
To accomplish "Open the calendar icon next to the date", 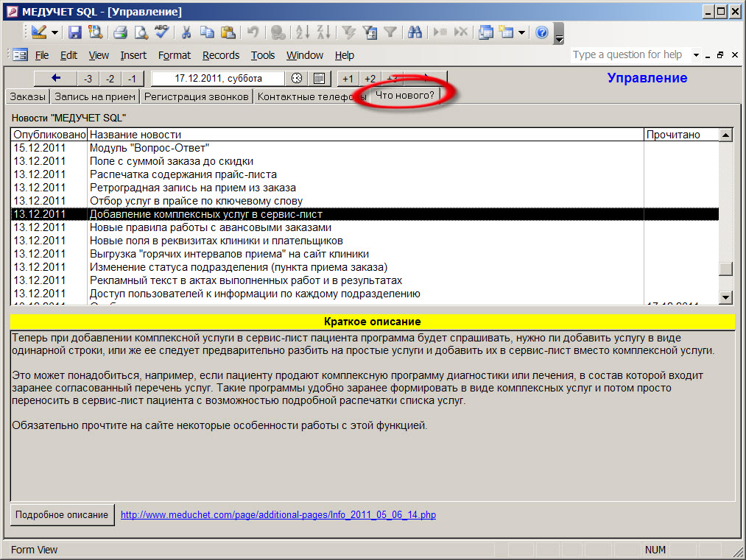I will click(x=319, y=78).
